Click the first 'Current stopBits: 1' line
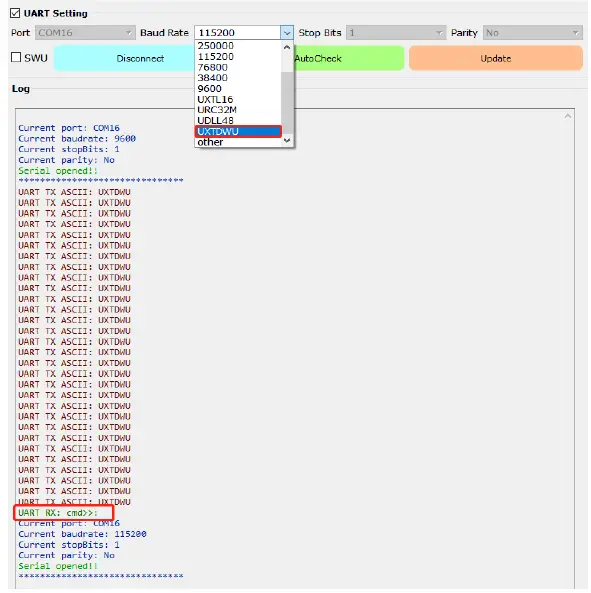The height and width of the screenshot is (593, 591). point(69,149)
